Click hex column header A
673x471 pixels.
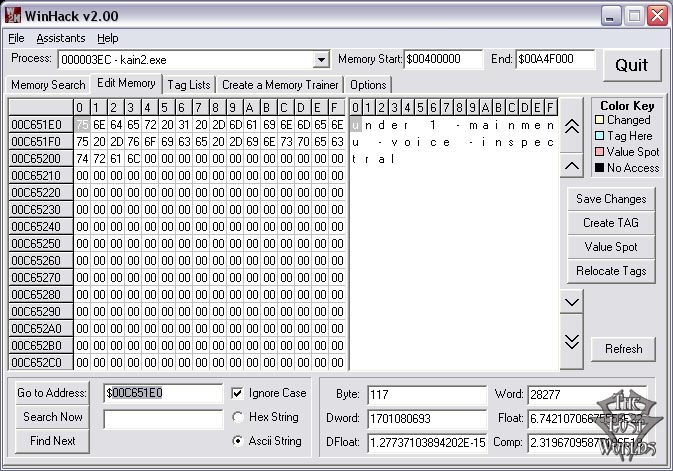point(252,107)
